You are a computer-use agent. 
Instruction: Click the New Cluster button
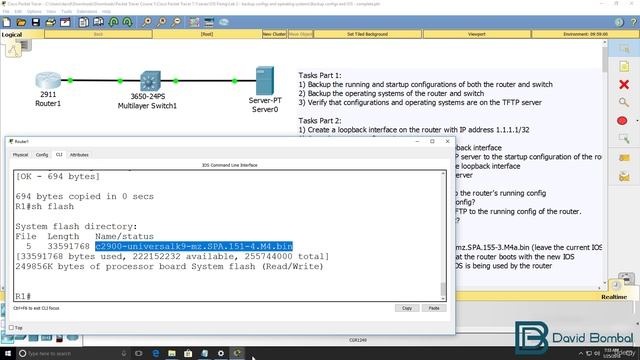click(x=274, y=34)
